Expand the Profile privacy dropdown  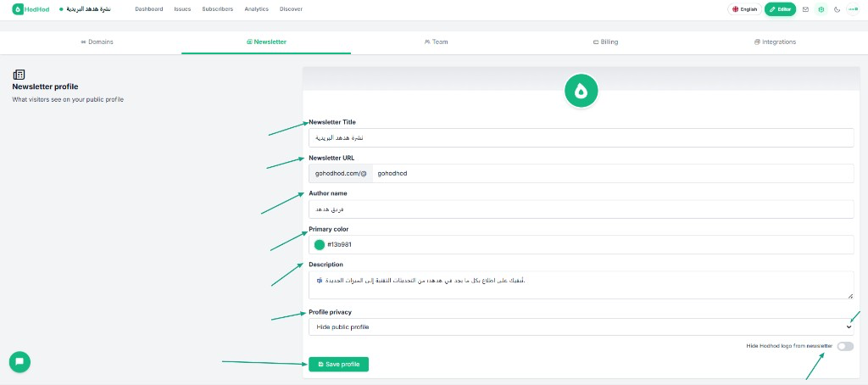pyautogui.click(x=581, y=326)
